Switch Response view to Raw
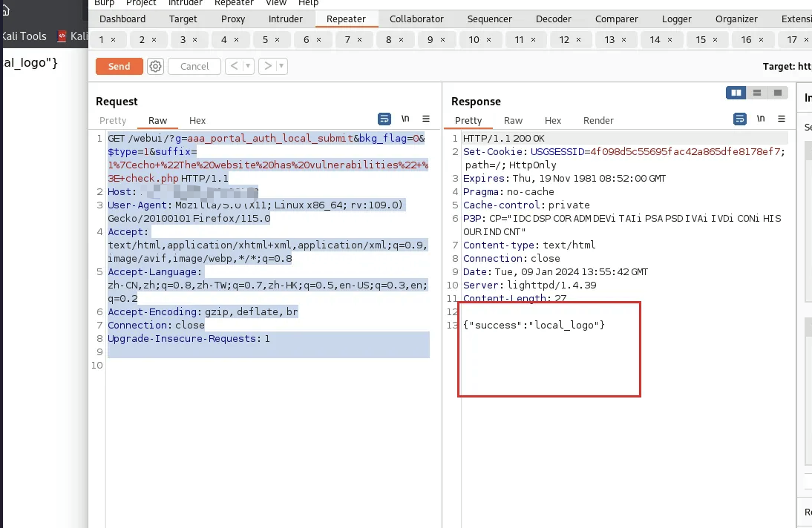Viewport: 812px width, 528px height. pyautogui.click(x=513, y=121)
